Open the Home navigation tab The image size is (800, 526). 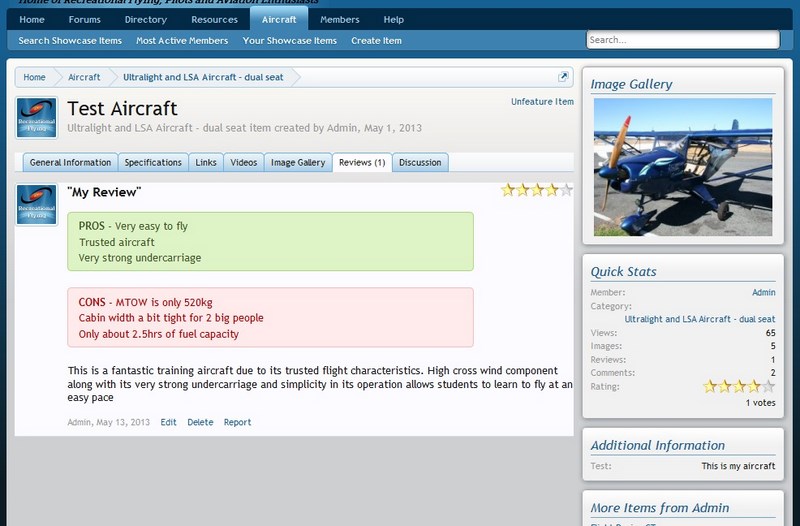click(x=32, y=19)
